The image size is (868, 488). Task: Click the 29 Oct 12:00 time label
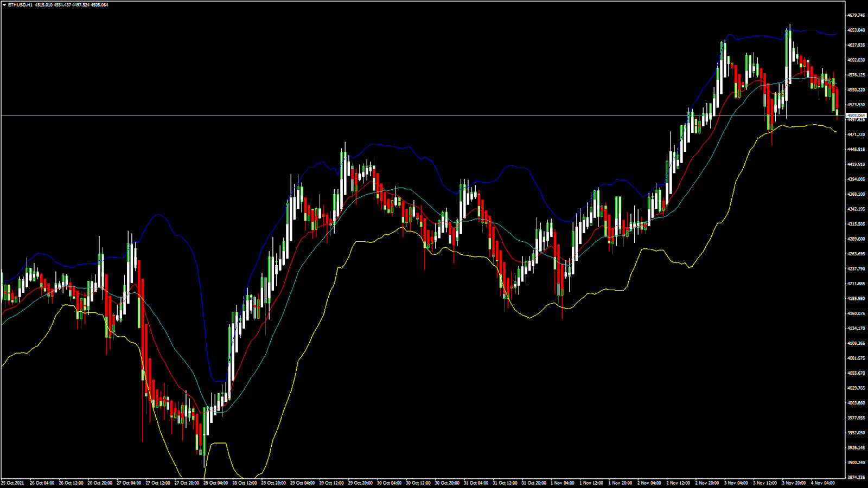pyautogui.click(x=331, y=483)
